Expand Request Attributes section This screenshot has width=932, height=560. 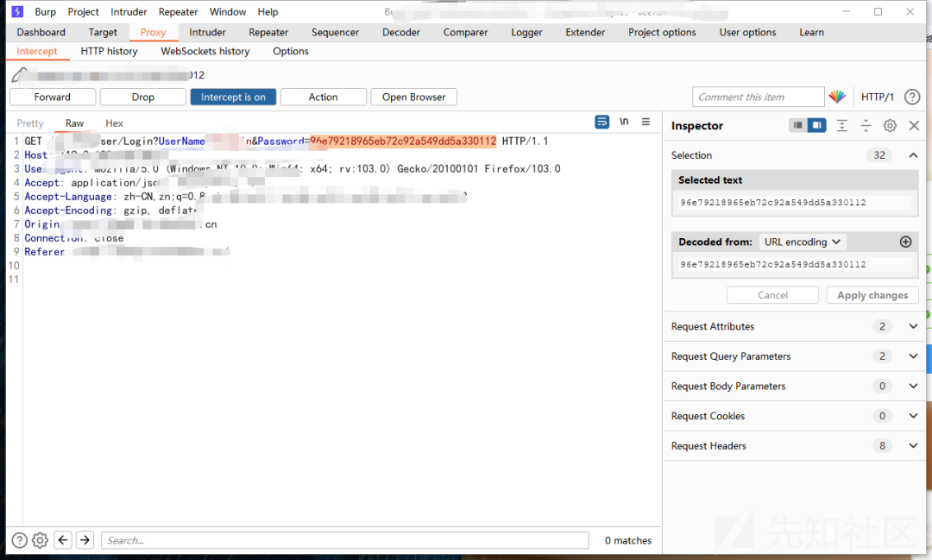click(x=913, y=326)
